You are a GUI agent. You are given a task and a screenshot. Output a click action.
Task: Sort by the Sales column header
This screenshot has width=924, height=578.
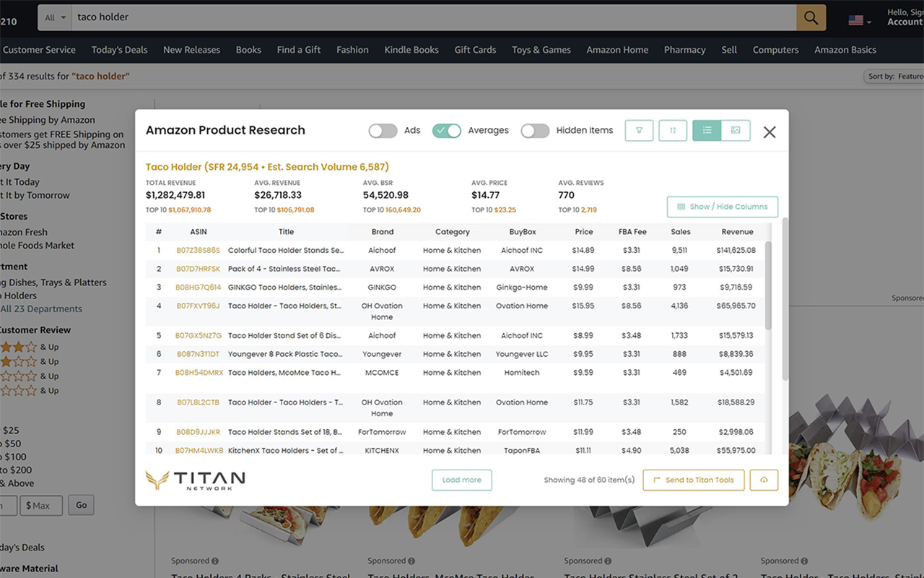(x=681, y=232)
